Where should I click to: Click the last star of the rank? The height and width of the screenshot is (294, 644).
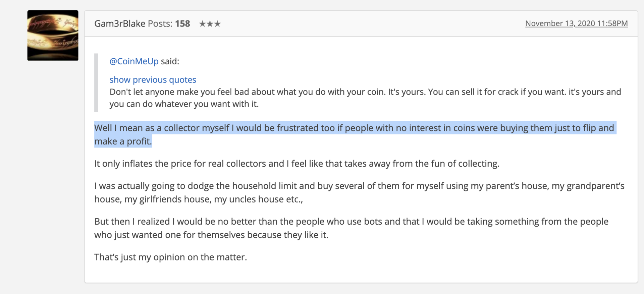217,24
